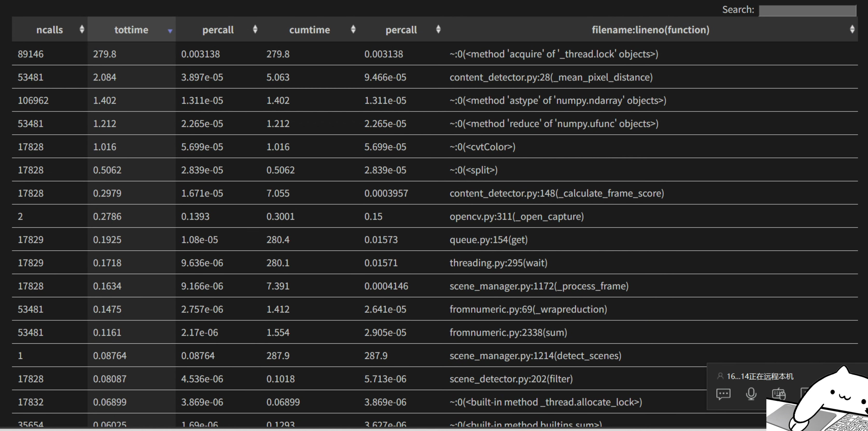Click ncalls value 106962
Screen dimensions: 868x431
pyautogui.click(x=33, y=100)
